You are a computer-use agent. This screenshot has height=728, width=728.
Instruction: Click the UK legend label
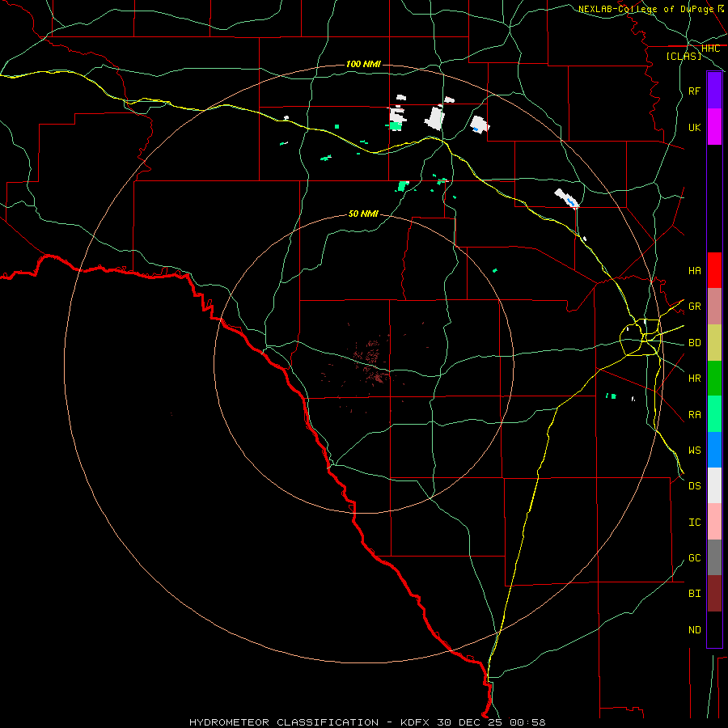(x=695, y=127)
